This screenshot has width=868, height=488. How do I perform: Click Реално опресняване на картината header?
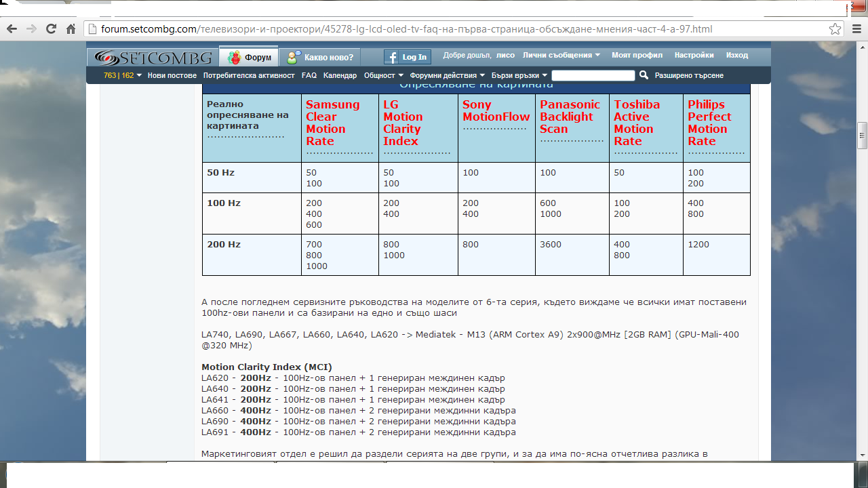(x=248, y=115)
